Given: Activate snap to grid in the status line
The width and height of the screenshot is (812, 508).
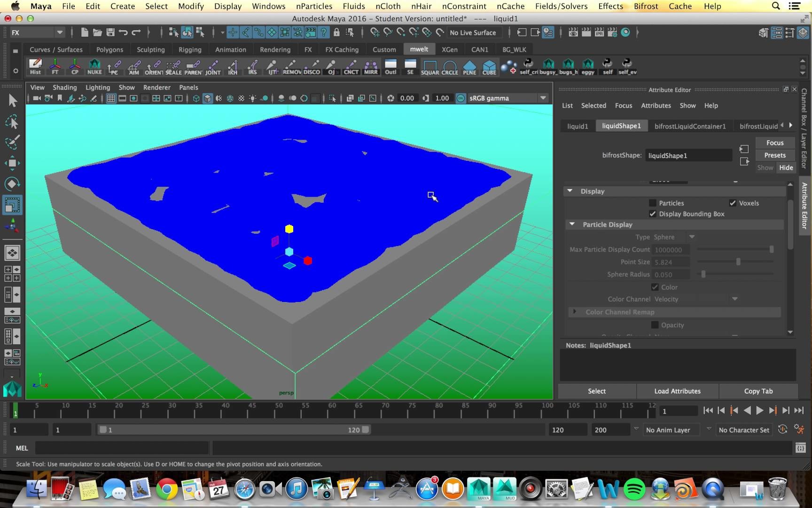Looking at the screenshot, I should (x=375, y=32).
